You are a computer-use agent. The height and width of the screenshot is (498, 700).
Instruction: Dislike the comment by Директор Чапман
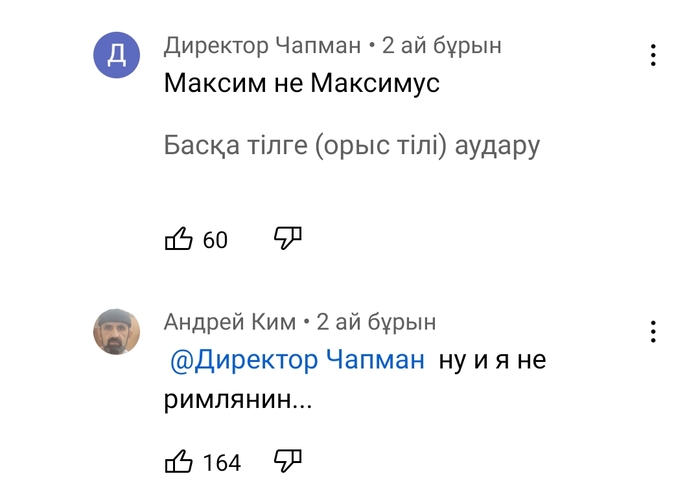coord(288,238)
